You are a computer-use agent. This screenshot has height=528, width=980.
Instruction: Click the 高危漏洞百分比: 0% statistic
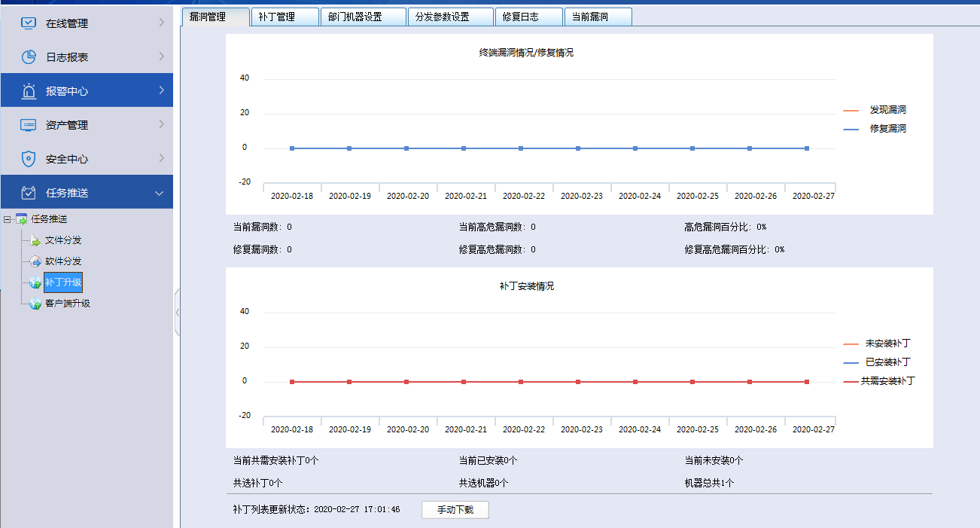[x=726, y=227]
